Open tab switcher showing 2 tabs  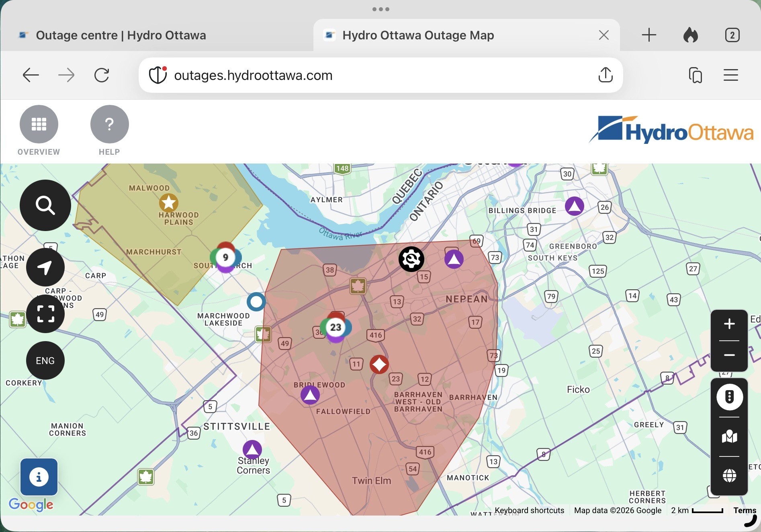pyautogui.click(x=732, y=35)
